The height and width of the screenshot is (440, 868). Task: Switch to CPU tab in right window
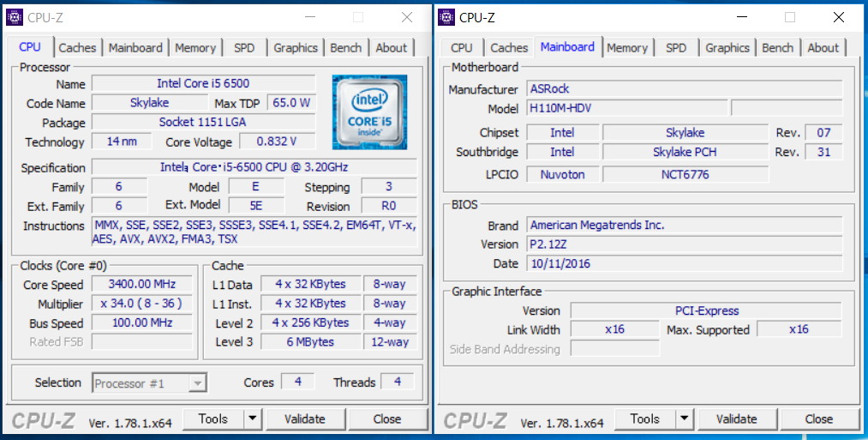462,48
